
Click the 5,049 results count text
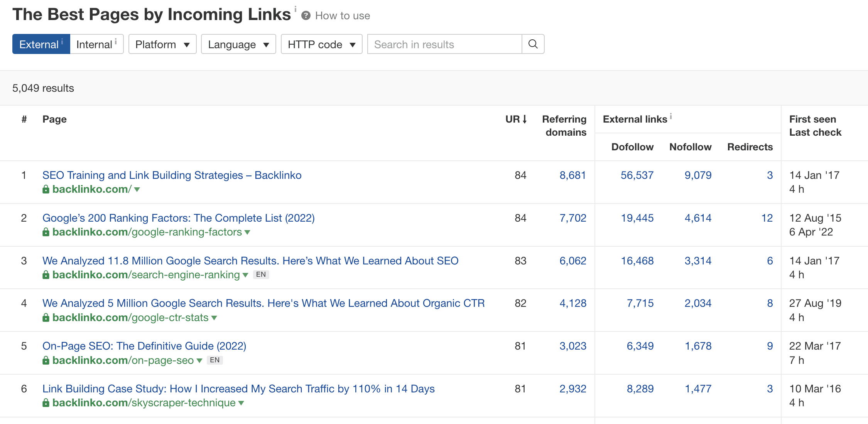pos(43,88)
